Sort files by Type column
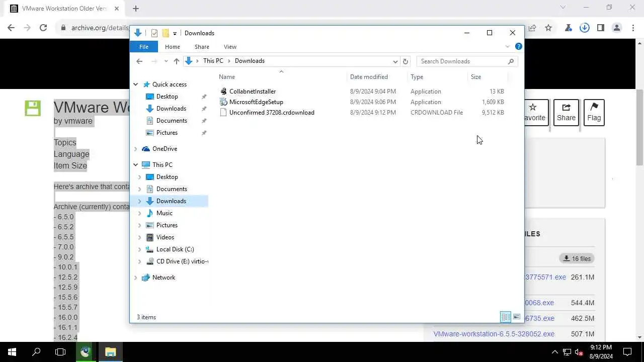 point(437,77)
